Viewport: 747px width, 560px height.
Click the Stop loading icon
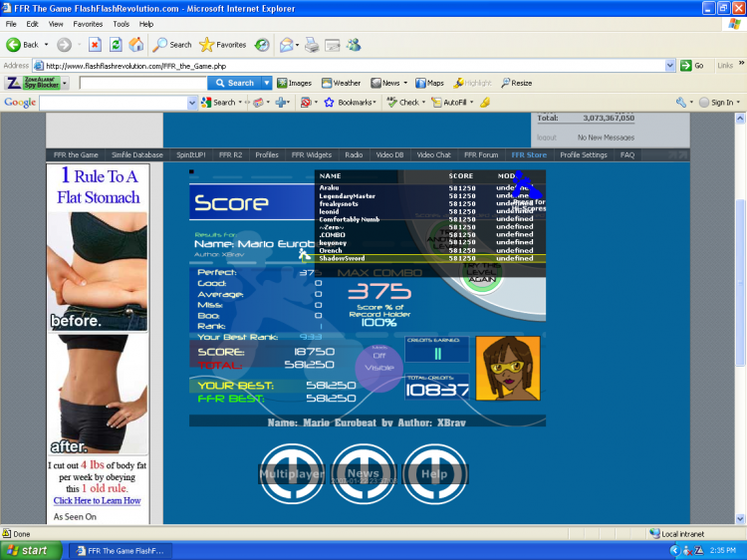click(x=95, y=45)
